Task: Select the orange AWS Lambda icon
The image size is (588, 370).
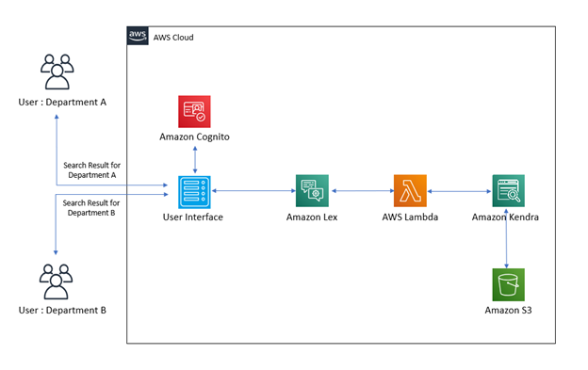Action: point(410,190)
